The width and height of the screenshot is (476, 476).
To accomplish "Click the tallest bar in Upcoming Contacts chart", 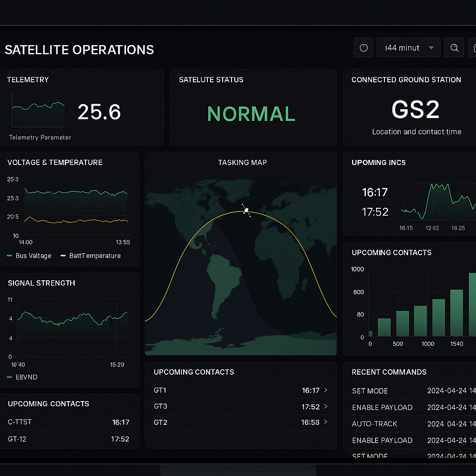I will 472,304.
